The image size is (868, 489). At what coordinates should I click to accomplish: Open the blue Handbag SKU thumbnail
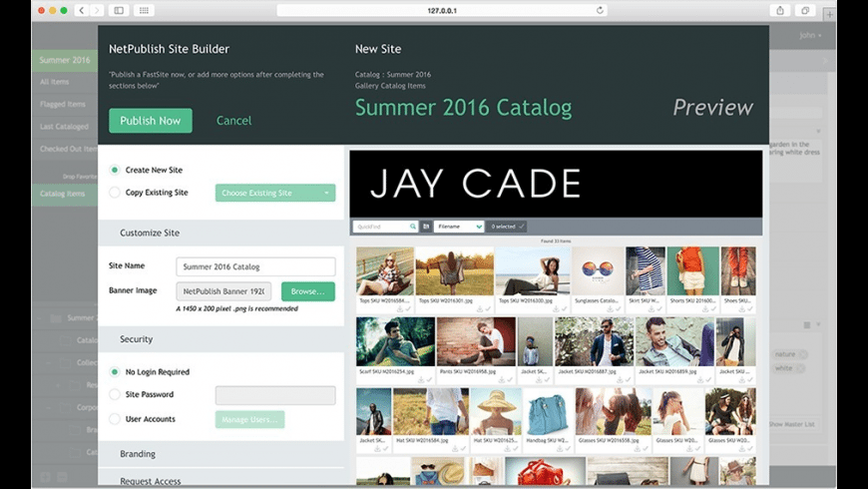[x=548, y=411]
